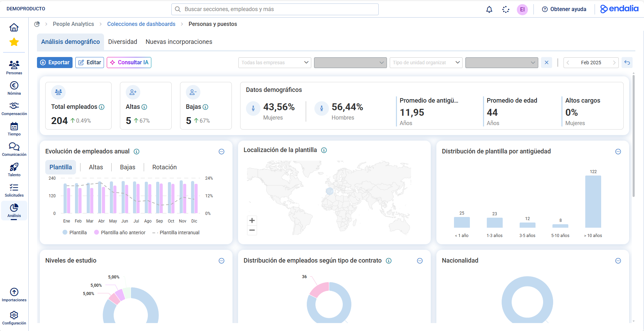Open options menu of Distribución por antigüedad

(x=618, y=152)
